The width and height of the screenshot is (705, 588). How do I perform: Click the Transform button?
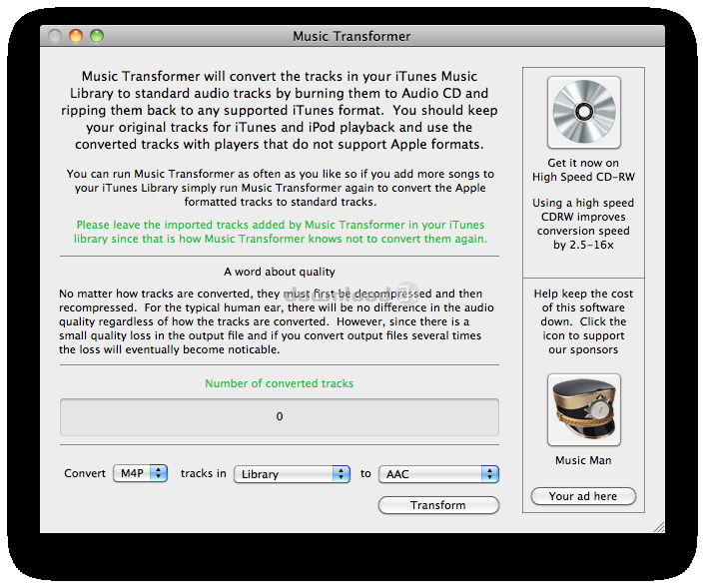point(438,505)
